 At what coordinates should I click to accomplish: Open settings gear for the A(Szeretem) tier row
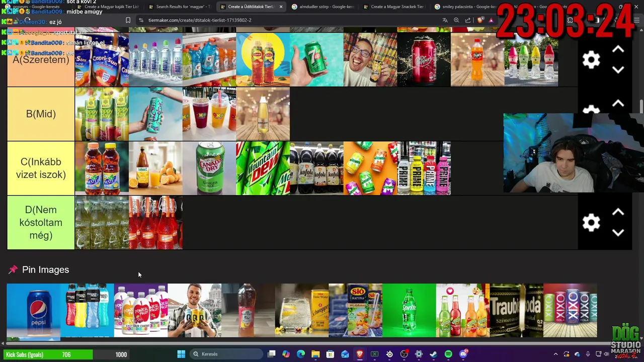pos(591,60)
